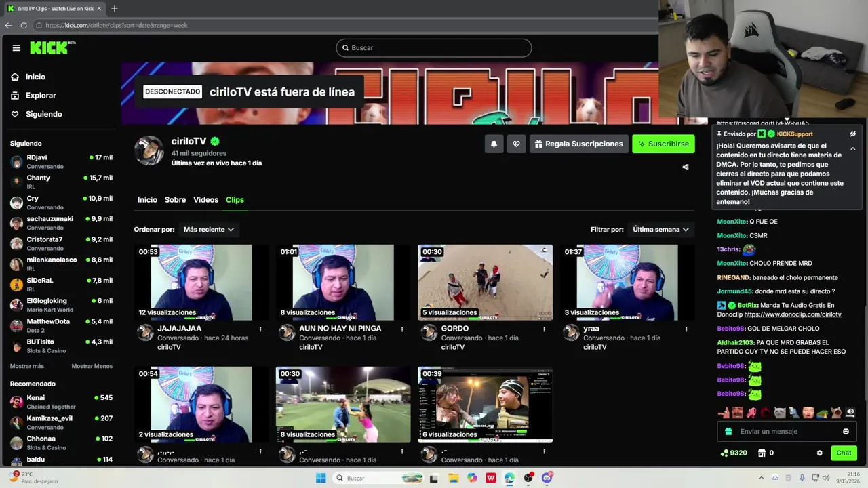Click the gift icon in chat input
868x488 pixels.
[728, 432]
